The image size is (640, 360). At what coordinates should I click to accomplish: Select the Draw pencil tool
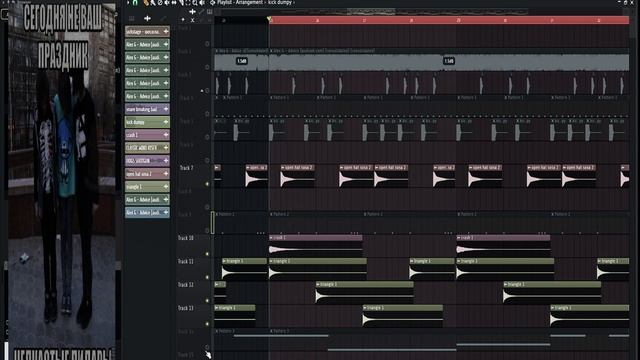[x=146, y=3]
